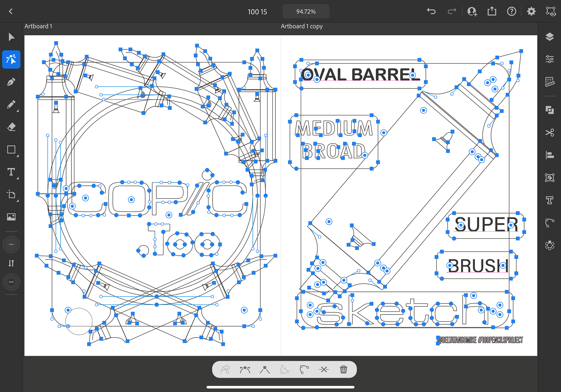The image size is (561, 392).
Task: Open the Repeat panel
Action: click(550, 245)
